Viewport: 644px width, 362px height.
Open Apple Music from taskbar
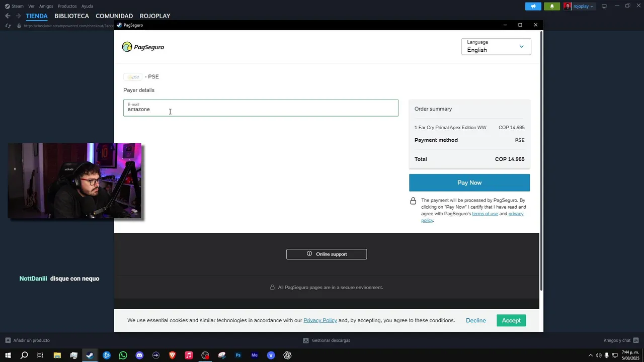[189, 355]
